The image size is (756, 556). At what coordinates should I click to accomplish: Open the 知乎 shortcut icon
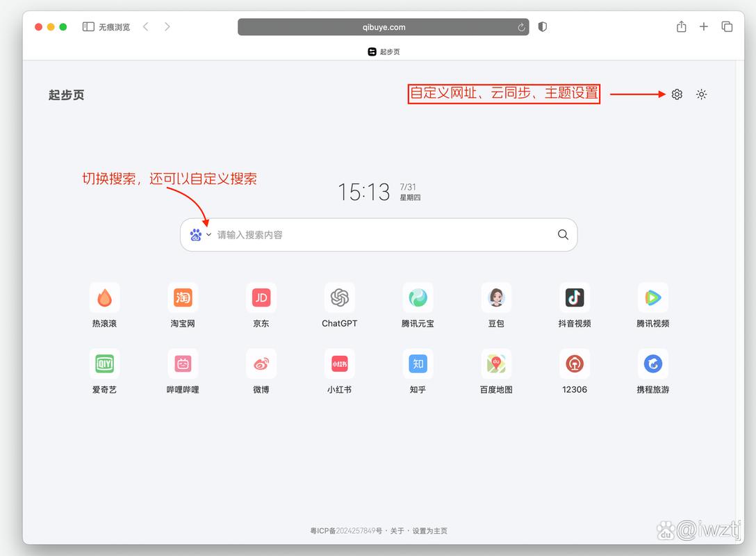(x=418, y=363)
